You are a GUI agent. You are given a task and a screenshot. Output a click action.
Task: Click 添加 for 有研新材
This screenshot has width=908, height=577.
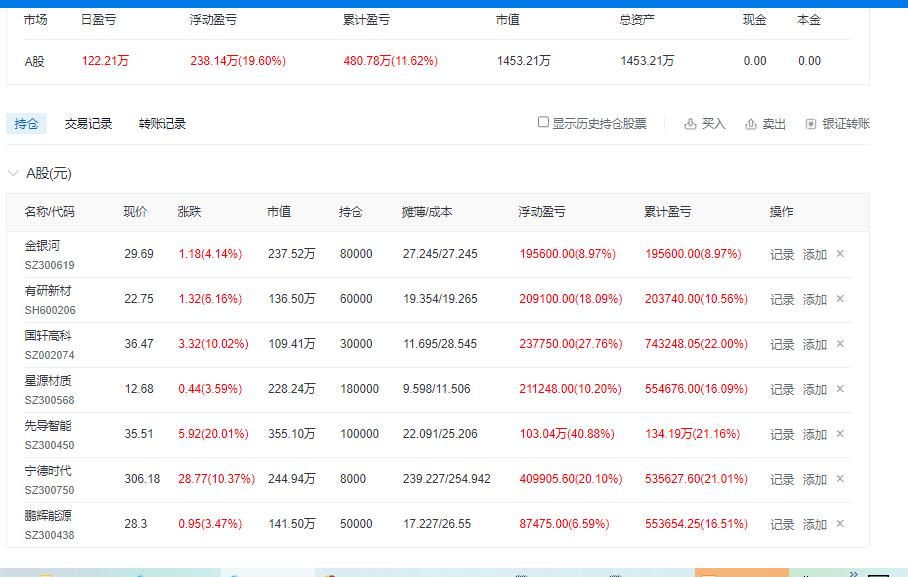click(814, 300)
